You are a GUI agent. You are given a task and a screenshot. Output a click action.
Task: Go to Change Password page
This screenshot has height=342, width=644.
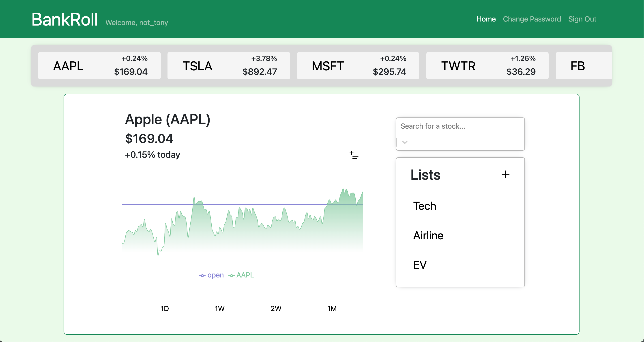pyautogui.click(x=532, y=19)
